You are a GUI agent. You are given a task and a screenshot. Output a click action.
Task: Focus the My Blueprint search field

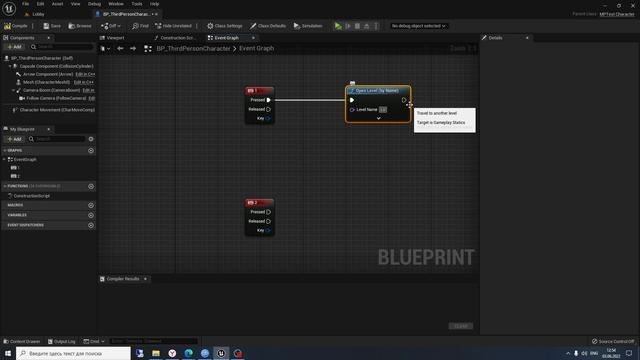click(x=57, y=139)
